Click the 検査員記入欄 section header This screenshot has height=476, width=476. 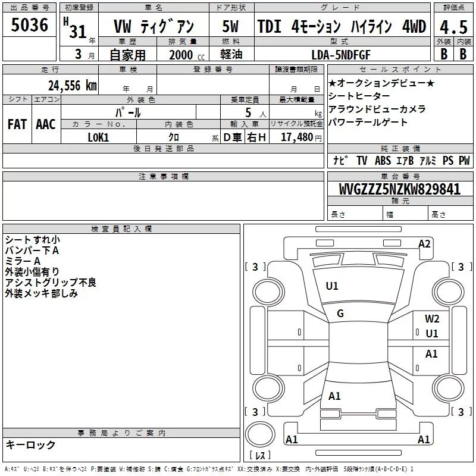pyautogui.click(x=121, y=228)
